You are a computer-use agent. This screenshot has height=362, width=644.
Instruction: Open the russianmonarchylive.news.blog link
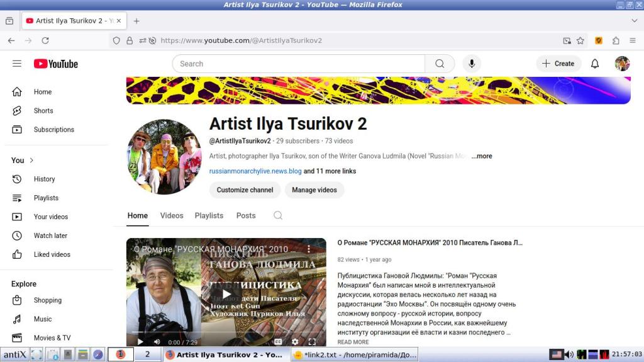coord(255,171)
